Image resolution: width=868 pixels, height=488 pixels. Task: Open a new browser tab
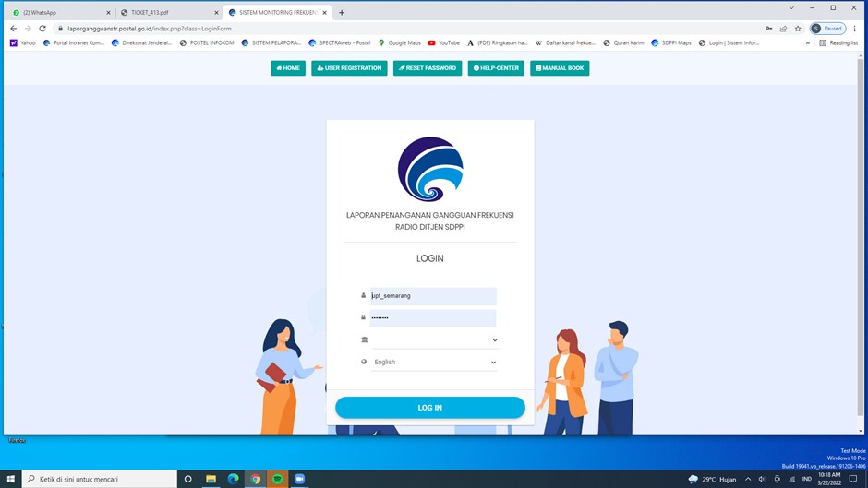click(x=342, y=13)
